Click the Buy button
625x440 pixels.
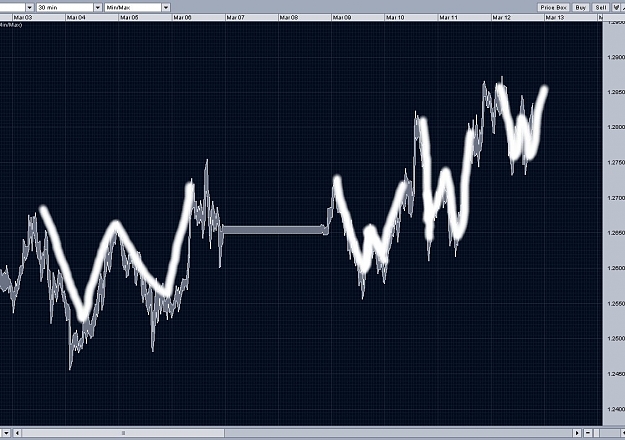(x=581, y=8)
